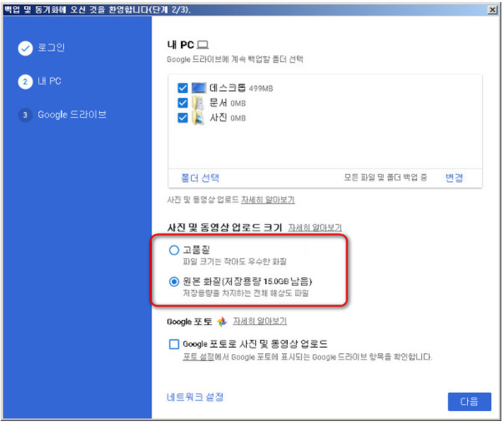
Task: Click the 데스크톱 monitor icon
Action: pos(199,88)
